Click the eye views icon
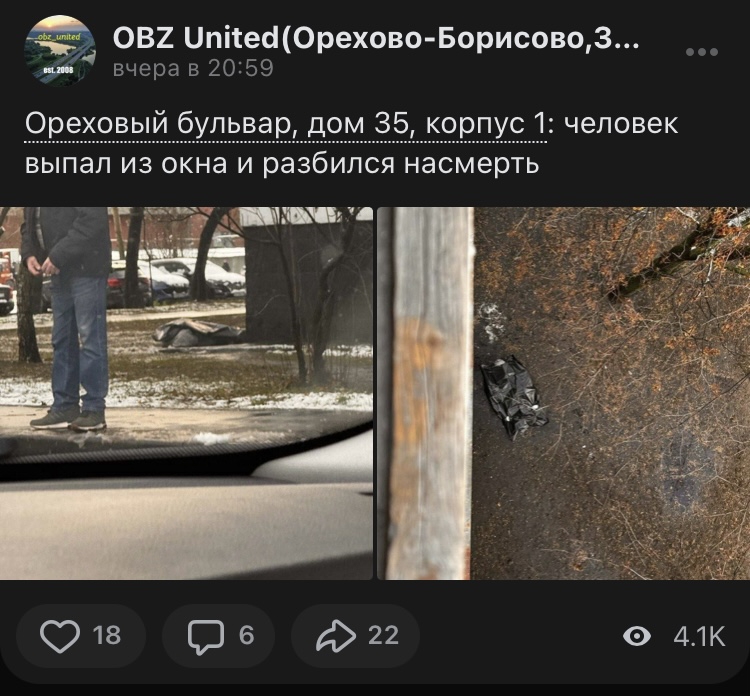This screenshot has width=750, height=696. pos(637,636)
